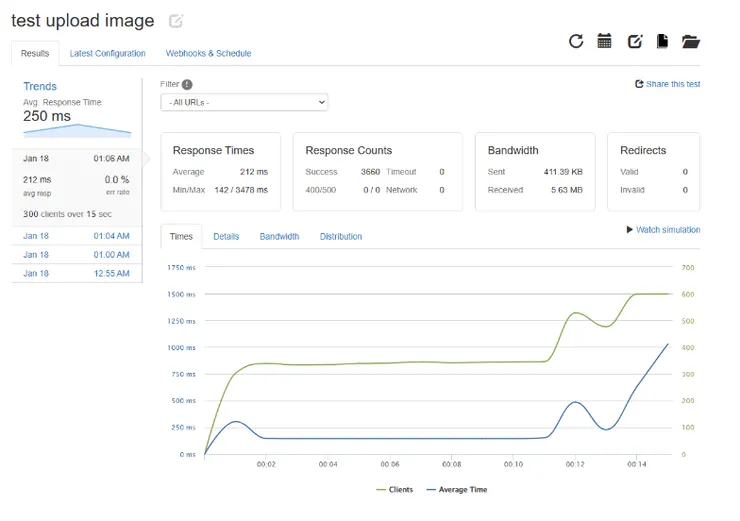Image resolution: width=740 pixels, height=521 pixels.
Task: Open the folder icon in toolbar
Action: click(691, 41)
